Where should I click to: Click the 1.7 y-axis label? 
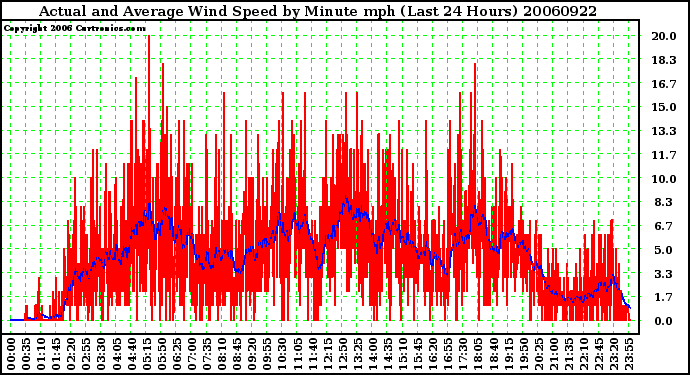pyautogui.click(x=664, y=298)
